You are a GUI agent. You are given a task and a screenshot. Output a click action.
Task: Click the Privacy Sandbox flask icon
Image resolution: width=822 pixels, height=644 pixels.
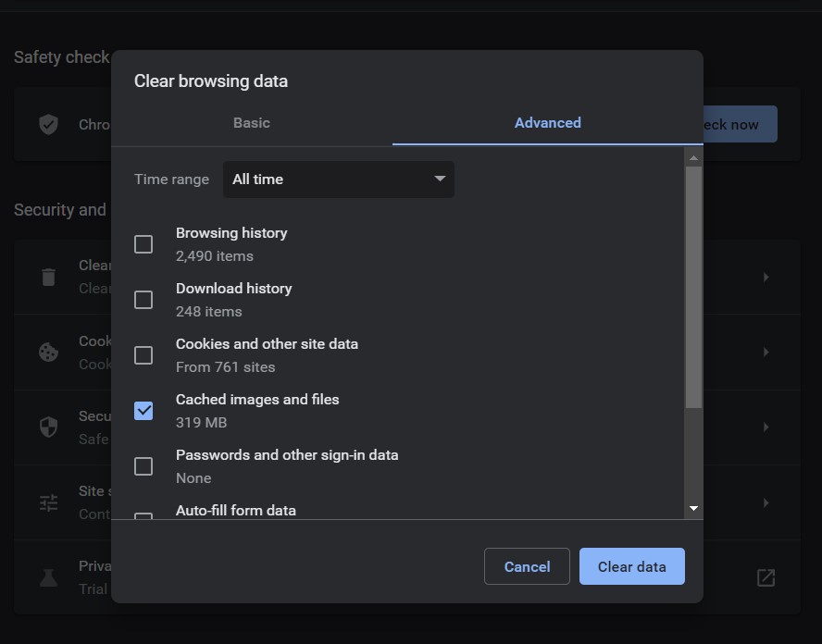click(x=48, y=577)
